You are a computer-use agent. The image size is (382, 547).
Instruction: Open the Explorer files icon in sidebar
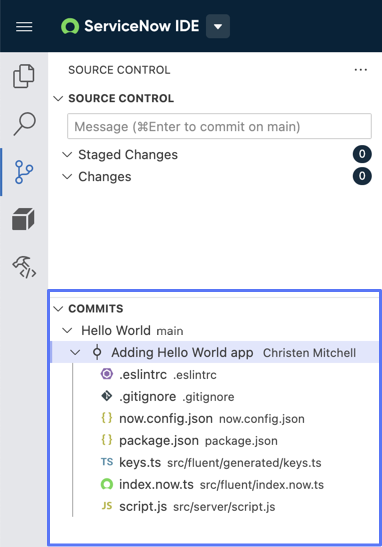point(24,76)
